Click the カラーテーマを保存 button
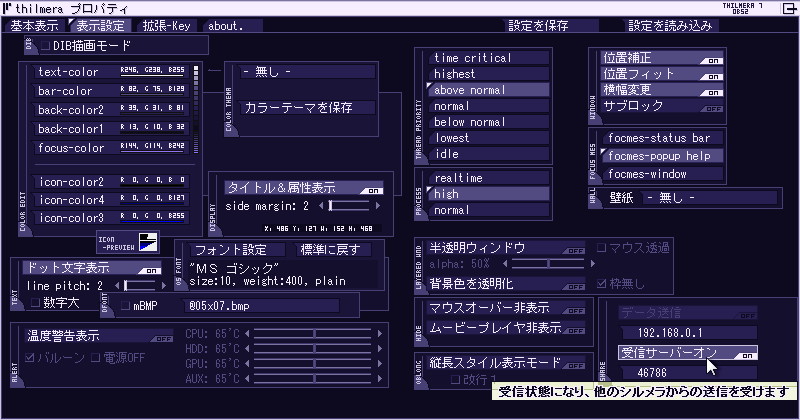800x420 pixels. click(307, 108)
